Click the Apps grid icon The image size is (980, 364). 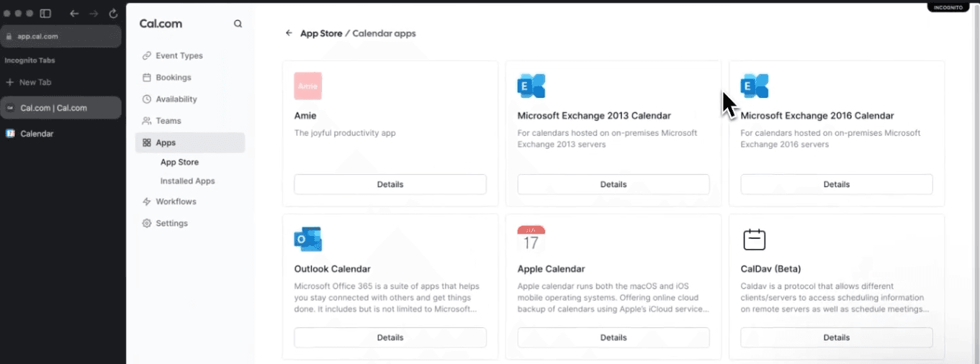coord(147,142)
